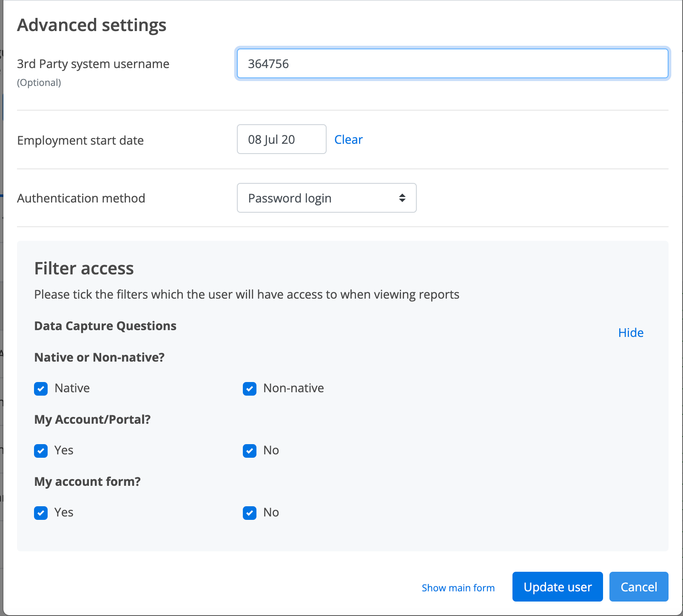Toggle No under My Account/Portal
Image resolution: width=683 pixels, height=616 pixels.
click(x=250, y=451)
